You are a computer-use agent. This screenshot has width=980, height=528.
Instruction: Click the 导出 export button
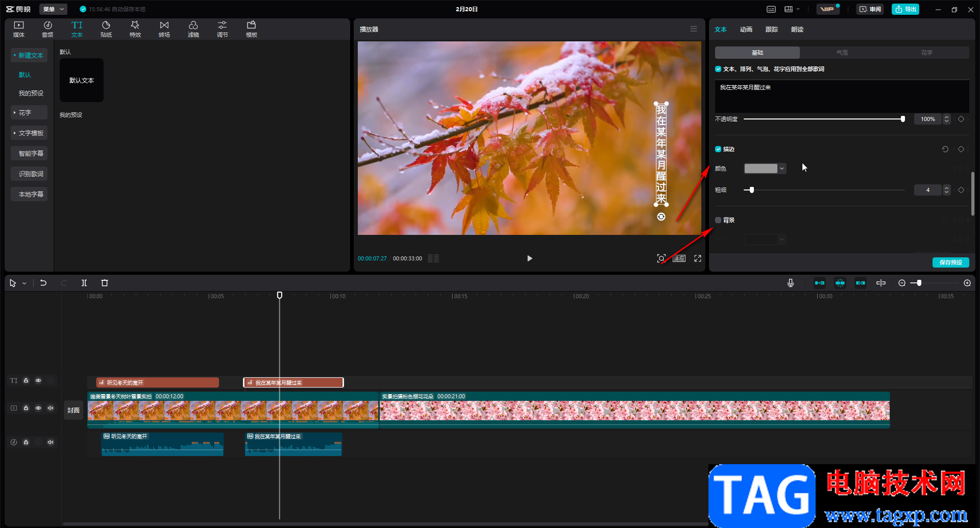[905, 9]
